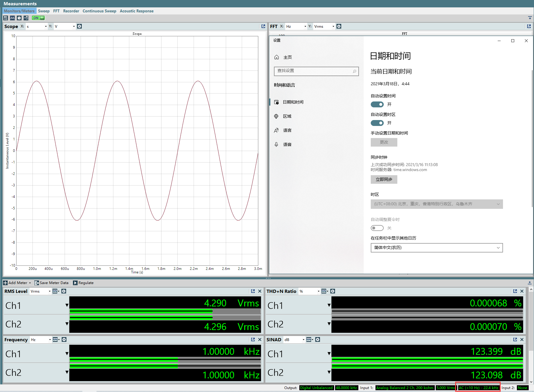Switch to the Acoustic Response tab
Viewport: 534px width, 392px height.
coord(137,11)
